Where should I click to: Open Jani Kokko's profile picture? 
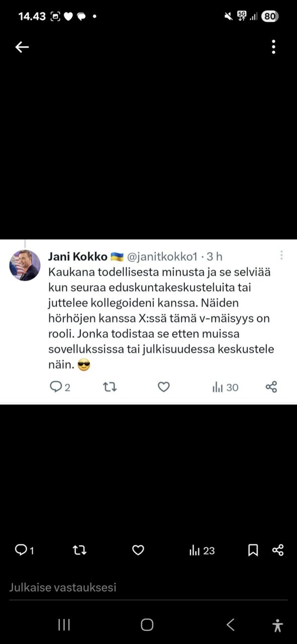coord(25,265)
